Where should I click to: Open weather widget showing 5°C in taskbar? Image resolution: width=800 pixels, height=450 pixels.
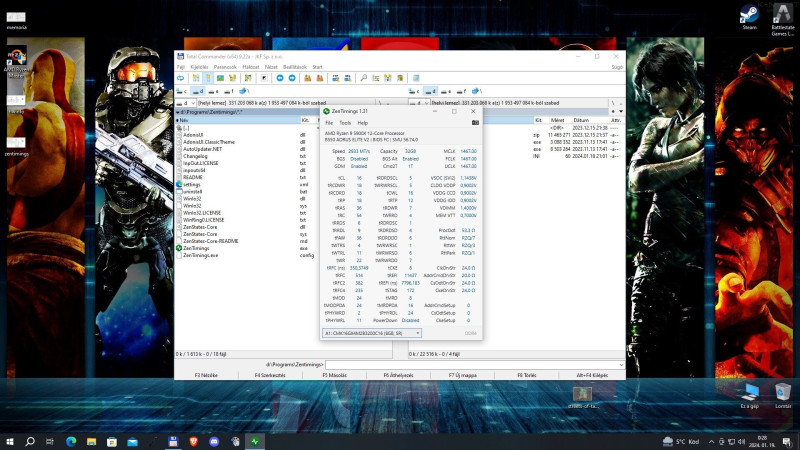pos(681,441)
